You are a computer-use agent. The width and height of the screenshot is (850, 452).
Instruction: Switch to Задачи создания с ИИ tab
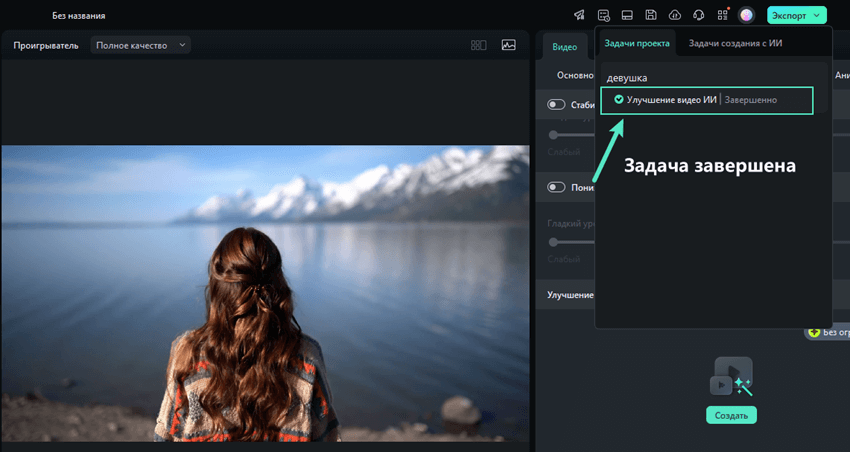tap(735, 43)
